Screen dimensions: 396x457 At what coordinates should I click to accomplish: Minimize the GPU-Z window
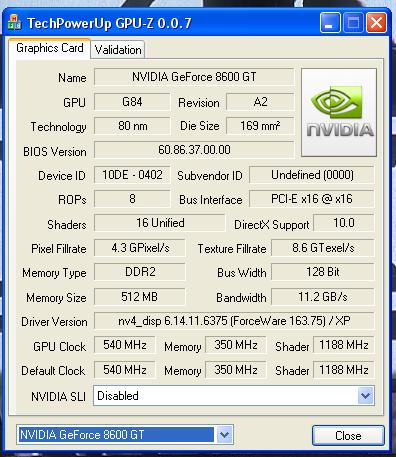pos(330,23)
